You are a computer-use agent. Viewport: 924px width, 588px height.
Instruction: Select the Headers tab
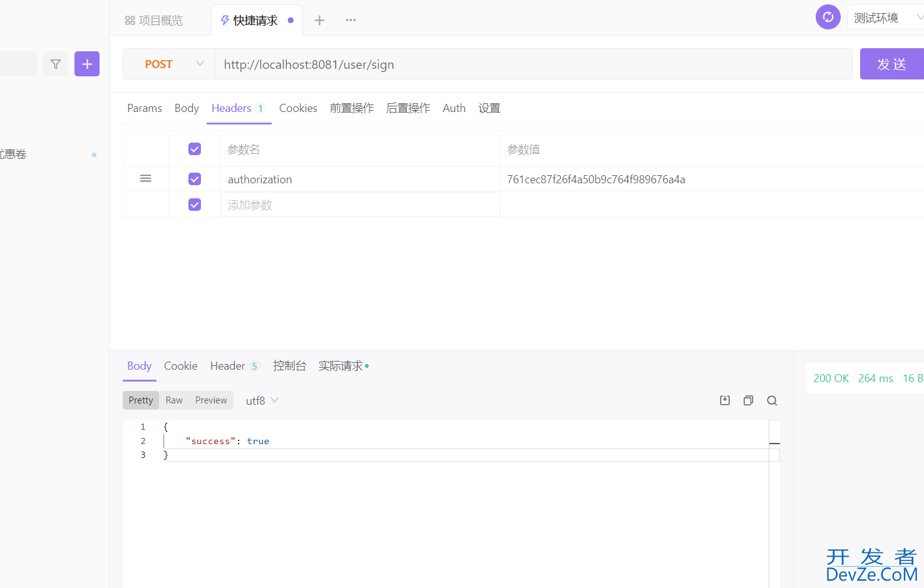click(239, 108)
